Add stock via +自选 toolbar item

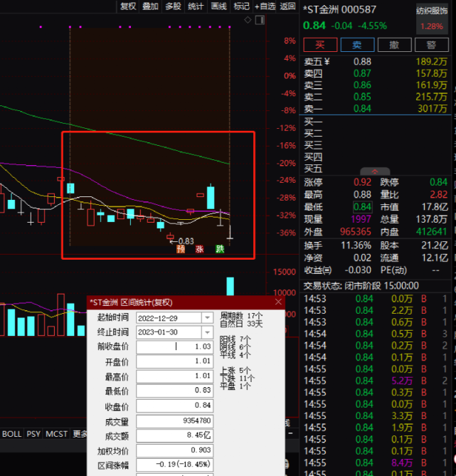(x=264, y=6)
